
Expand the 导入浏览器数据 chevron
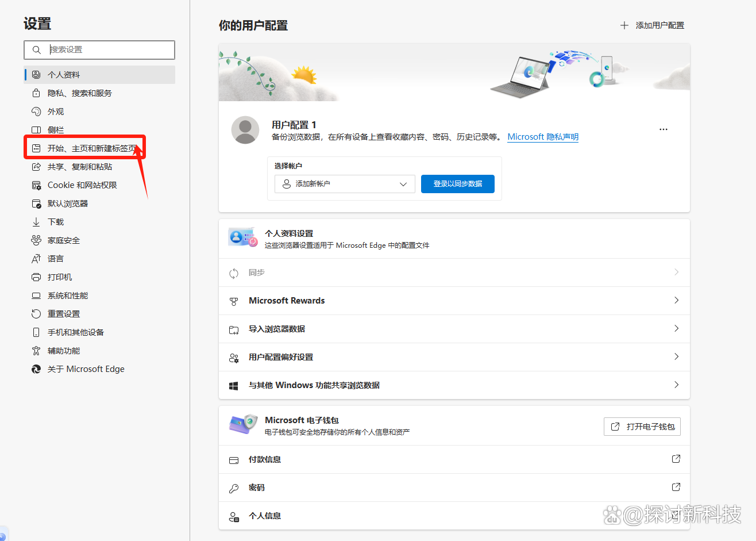(x=676, y=328)
